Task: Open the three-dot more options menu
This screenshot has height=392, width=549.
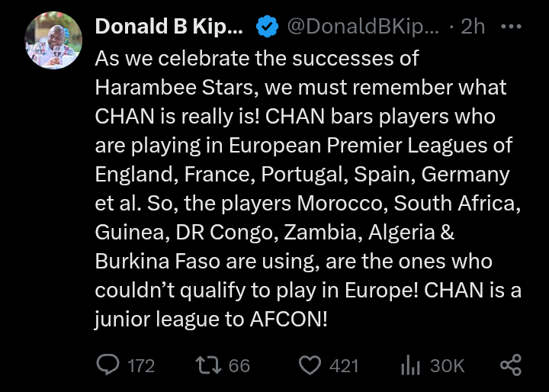Action: pos(510,27)
